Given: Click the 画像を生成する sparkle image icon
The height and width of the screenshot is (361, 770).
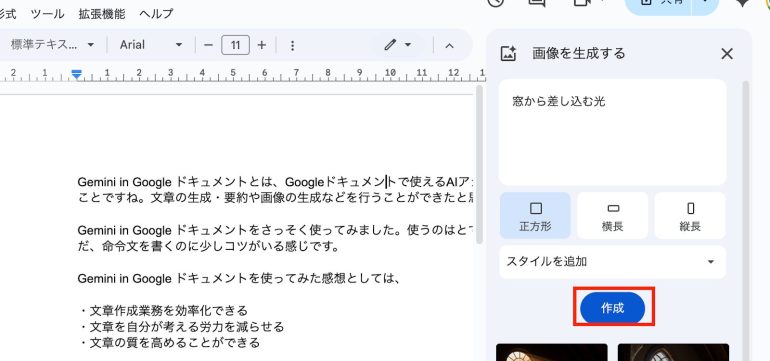Looking at the screenshot, I should pos(508,53).
